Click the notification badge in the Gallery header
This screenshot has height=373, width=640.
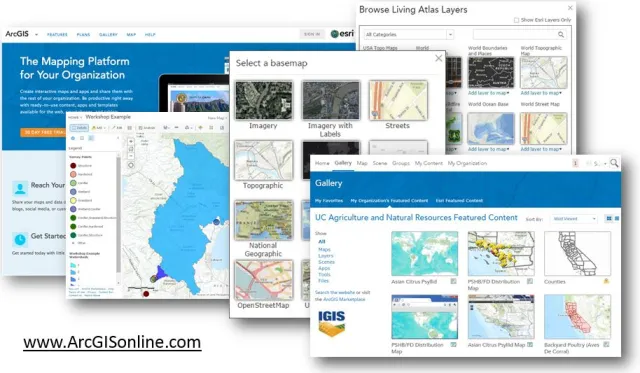click(x=575, y=163)
